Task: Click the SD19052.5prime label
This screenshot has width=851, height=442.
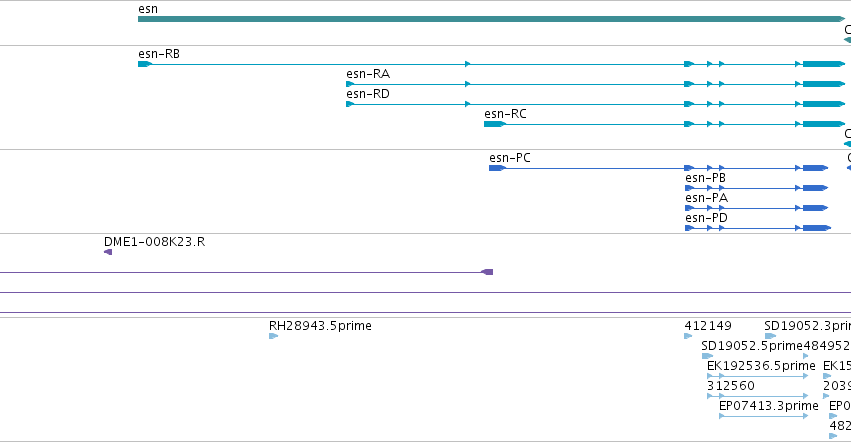Action: point(751,346)
